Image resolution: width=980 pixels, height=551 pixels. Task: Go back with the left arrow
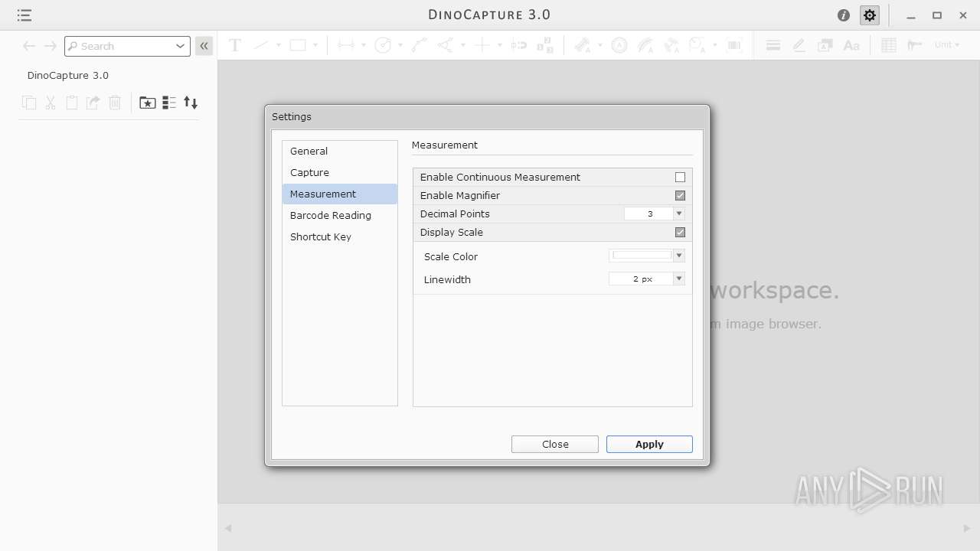(29, 46)
